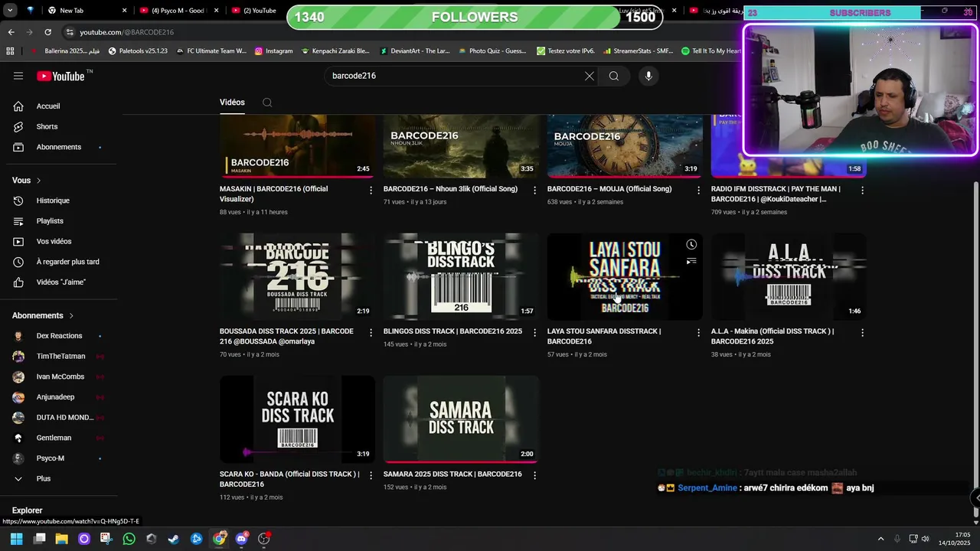The image size is (980, 551).
Task: Search within channel using magnifier beside Vidéos
Action: (267, 103)
